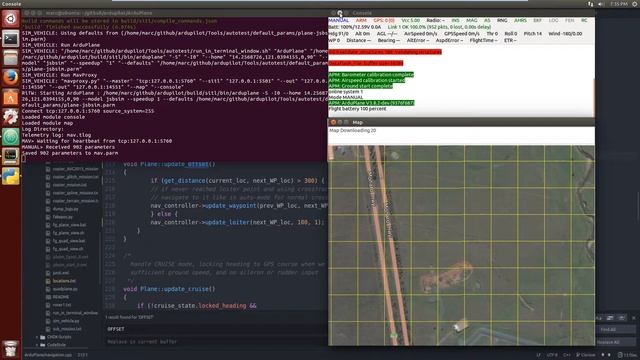Screen dimensions: 640x360
Task: Close the Atom find panel
Action: point(633,317)
